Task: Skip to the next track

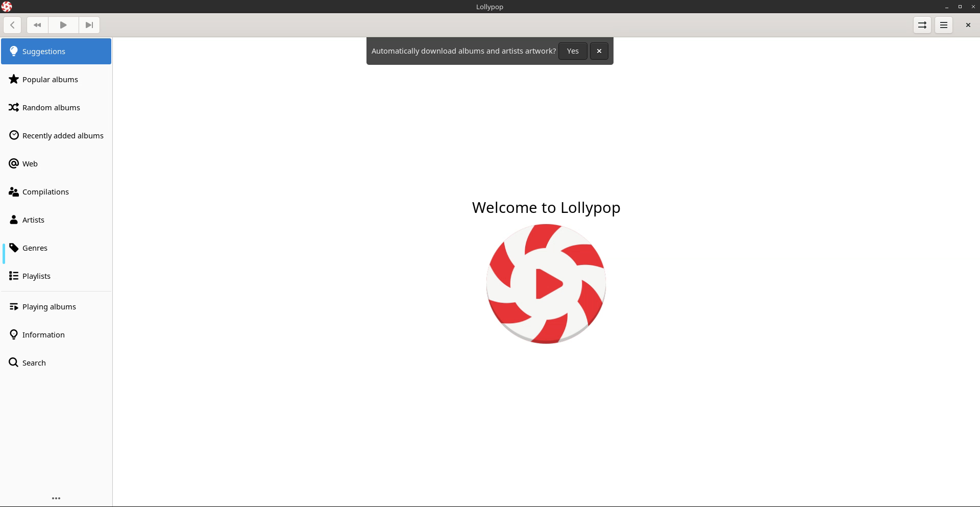Action: pyautogui.click(x=89, y=25)
